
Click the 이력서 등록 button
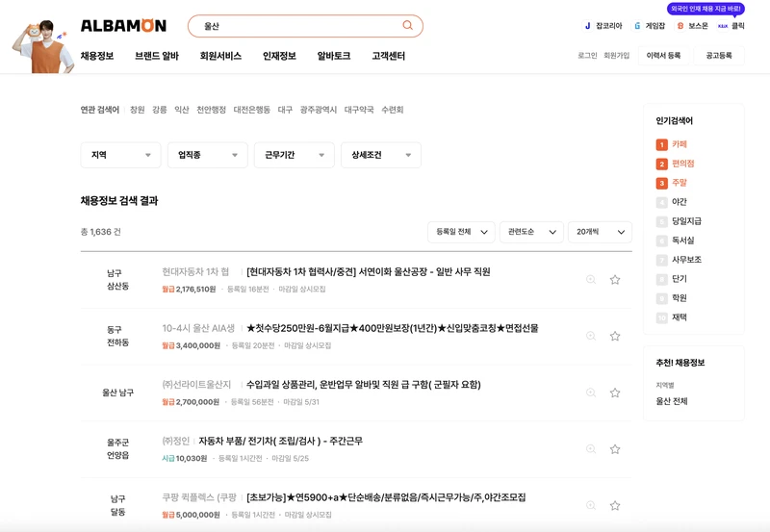(663, 56)
